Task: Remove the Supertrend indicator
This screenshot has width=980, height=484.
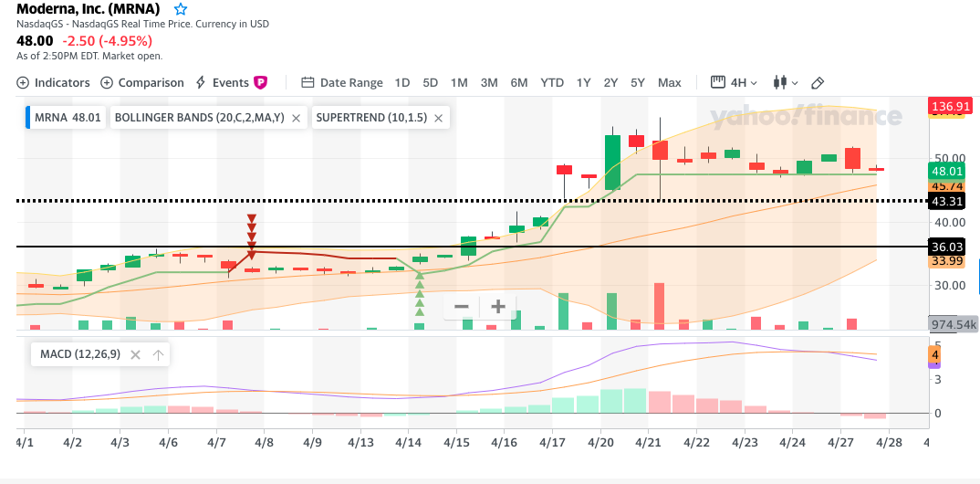Action: pyautogui.click(x=438, y=118)
